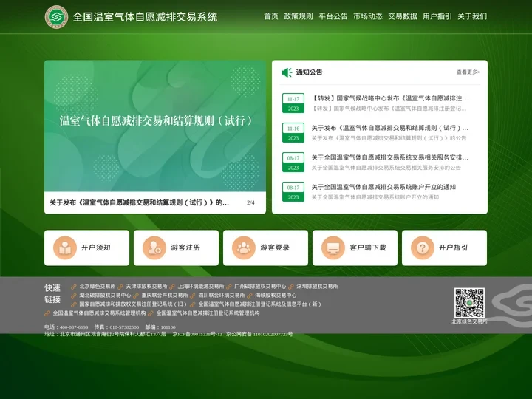Click the 游客登录 group icon
Image resolution: width=532 pixels, height=399 pixels.
pyautogui.click(x=244, y=248)
